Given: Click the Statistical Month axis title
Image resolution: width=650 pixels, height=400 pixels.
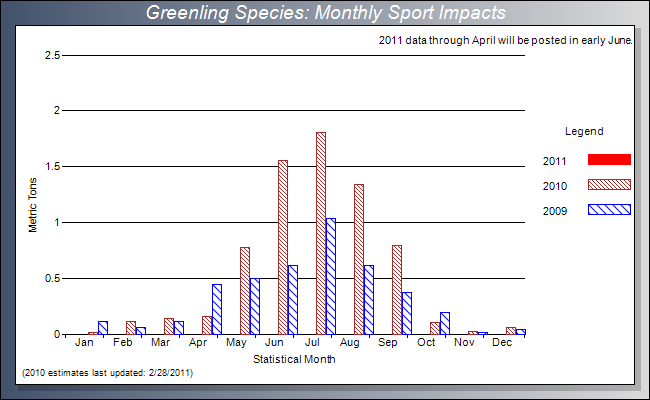Looking at the screenshot, I should point(294,359).
